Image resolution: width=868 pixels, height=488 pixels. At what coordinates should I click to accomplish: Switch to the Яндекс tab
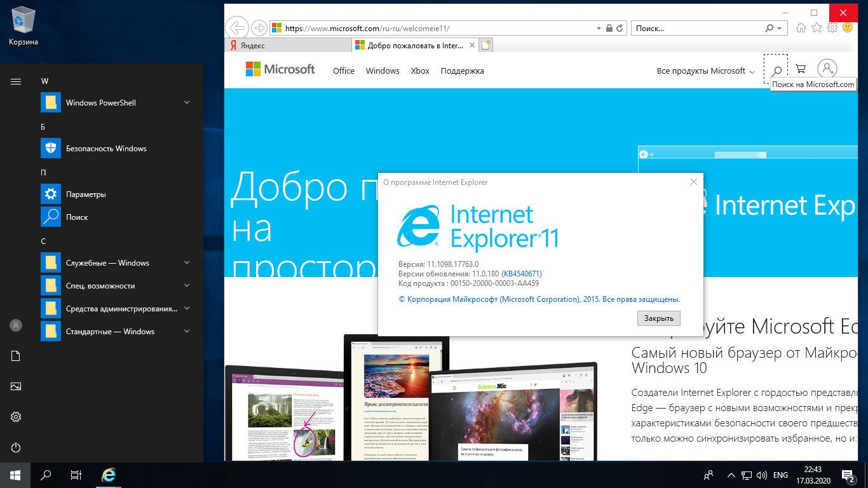(x=288, y=45)
